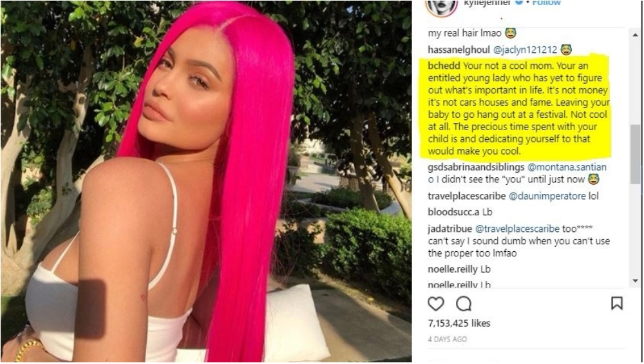This screenshot has width=644, height=364.
Task: Open the bchedd commenter profile
Action: click(444, 66)
